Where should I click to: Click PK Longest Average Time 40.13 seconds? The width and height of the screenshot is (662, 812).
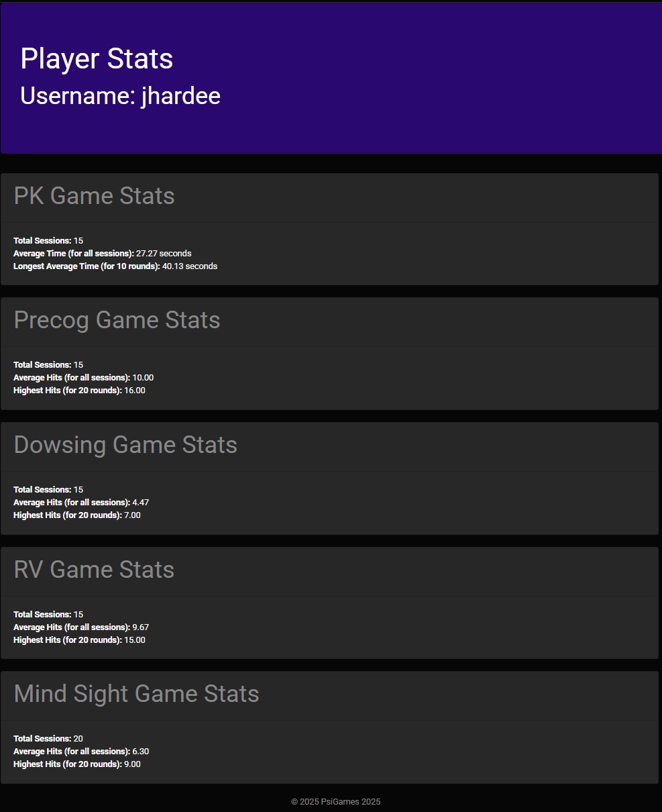pos(115,266)
